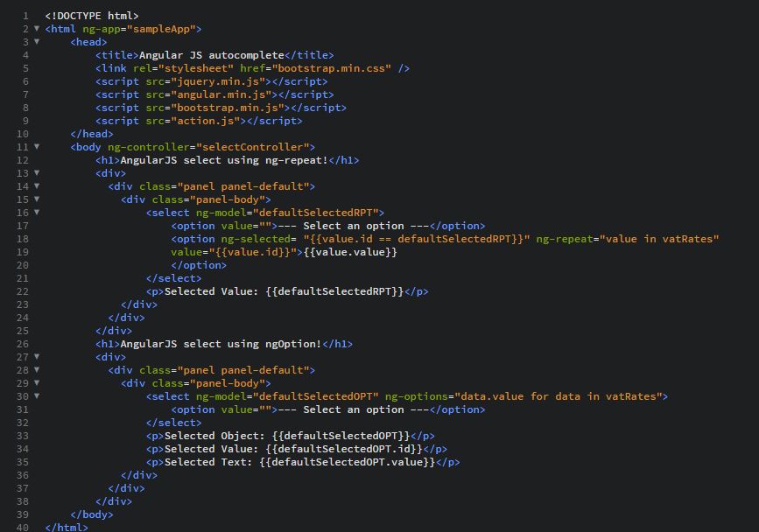Click the "bootstrap.min.js" script source
Image resolution: width=759 pixels, height=532 pixels.
click(x=228, y=108)
